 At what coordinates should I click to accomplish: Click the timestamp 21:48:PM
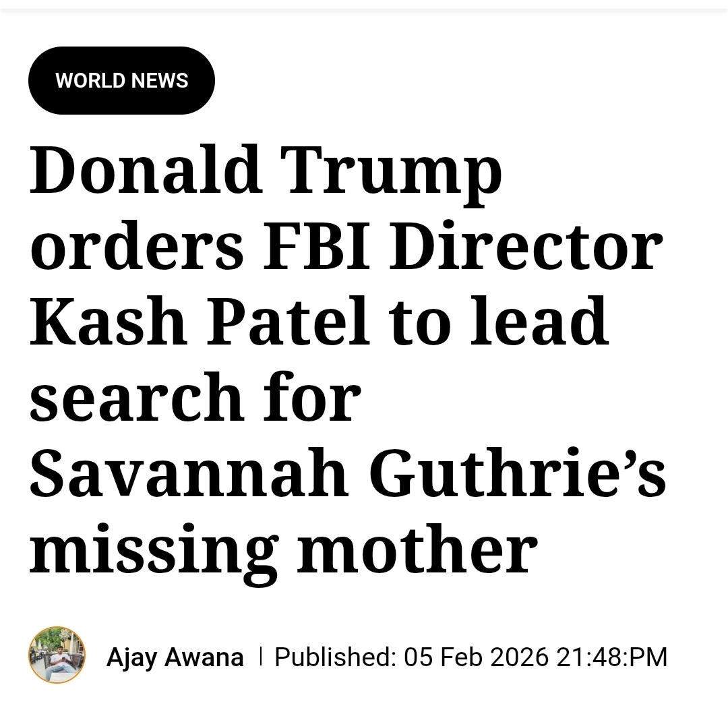click(611, 657)
